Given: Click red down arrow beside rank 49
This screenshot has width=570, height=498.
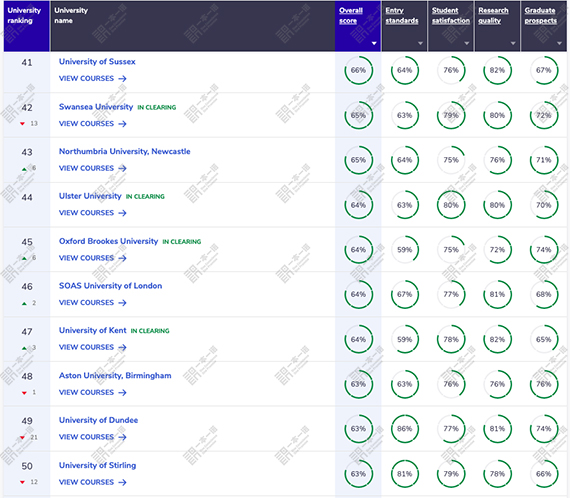Looking at the screenshot, I should click(x=23, y=437).
